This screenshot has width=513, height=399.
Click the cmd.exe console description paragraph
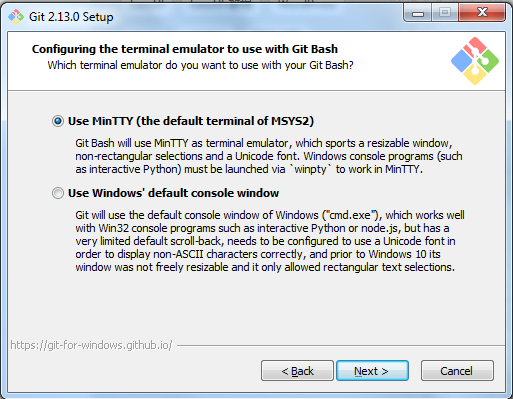[270, 241]
